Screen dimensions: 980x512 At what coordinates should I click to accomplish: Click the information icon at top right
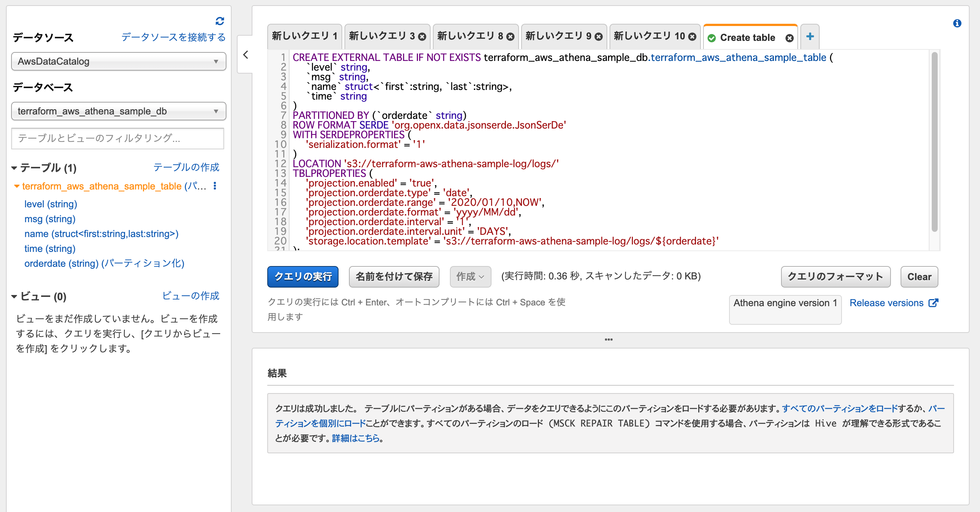pos(957,24)
